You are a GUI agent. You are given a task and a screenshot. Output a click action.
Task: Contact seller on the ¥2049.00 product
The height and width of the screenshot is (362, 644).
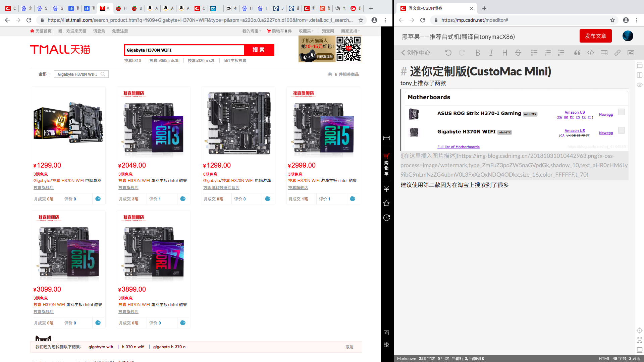tap(183, 198)
